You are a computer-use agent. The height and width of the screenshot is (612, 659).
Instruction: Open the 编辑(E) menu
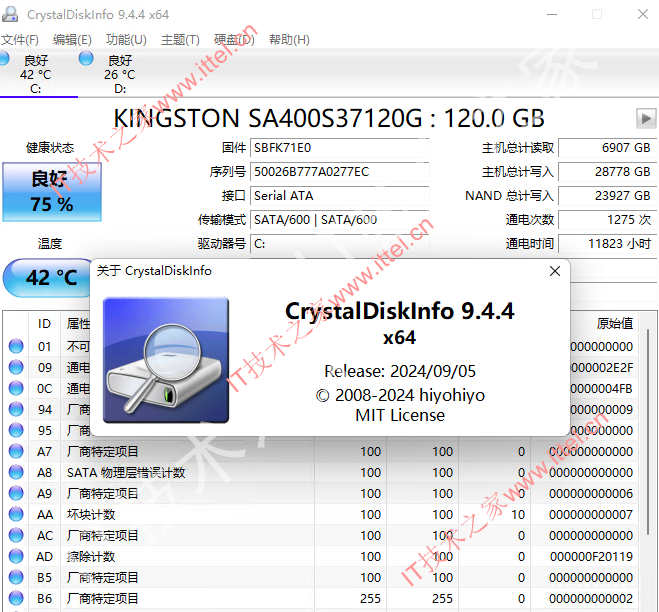(72, 40)
